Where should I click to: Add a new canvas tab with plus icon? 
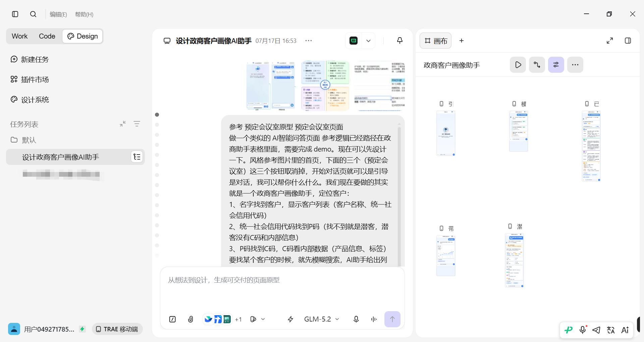click(462, 41)
